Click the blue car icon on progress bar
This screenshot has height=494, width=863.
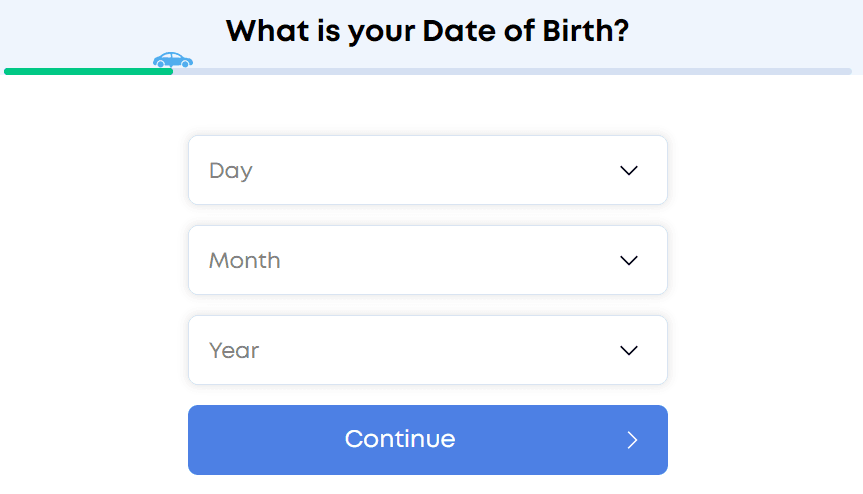pyautogui.click(x=172, y=61)
